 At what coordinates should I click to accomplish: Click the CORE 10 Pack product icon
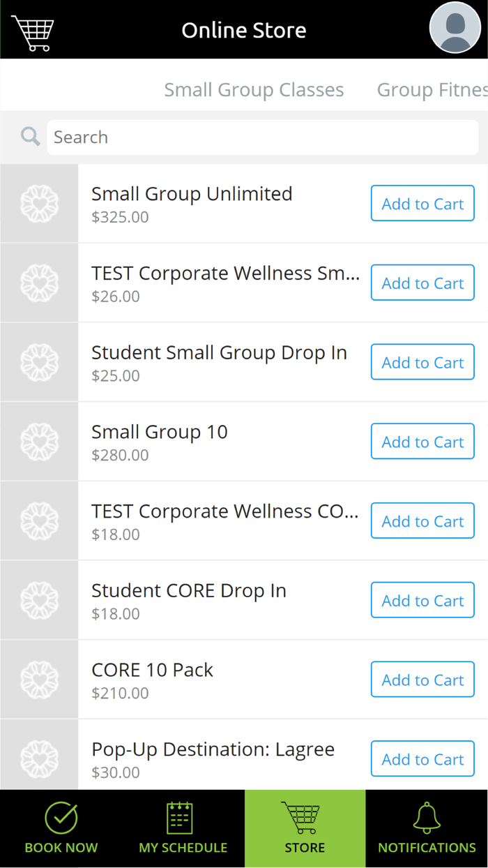click(x=39, y=679)
